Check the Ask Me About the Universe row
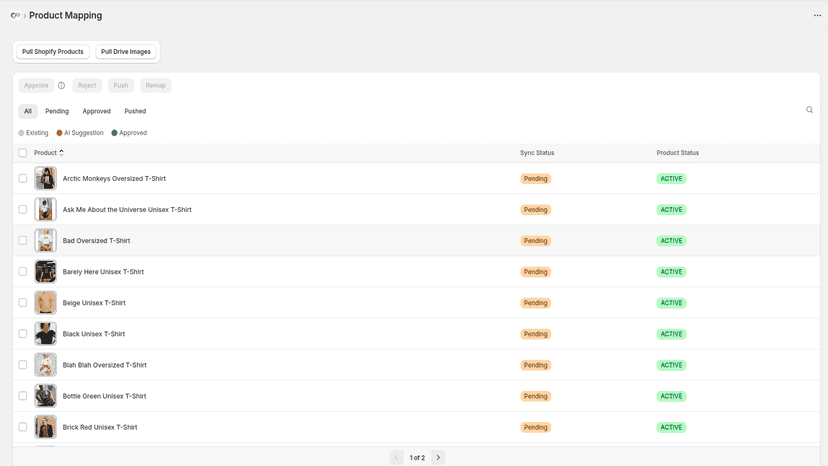The height and width of the screenshot is (466, 828). pos(23,210)
